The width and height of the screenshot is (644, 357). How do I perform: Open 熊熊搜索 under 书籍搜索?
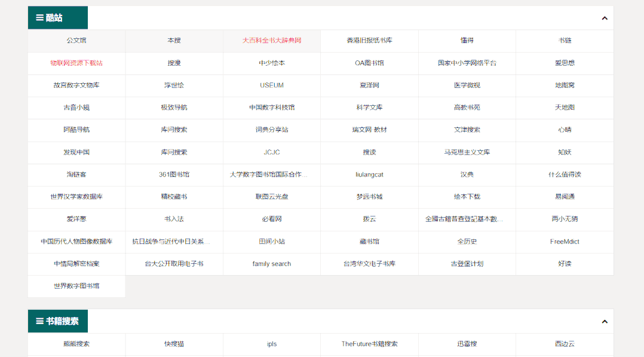pos(76,344)
